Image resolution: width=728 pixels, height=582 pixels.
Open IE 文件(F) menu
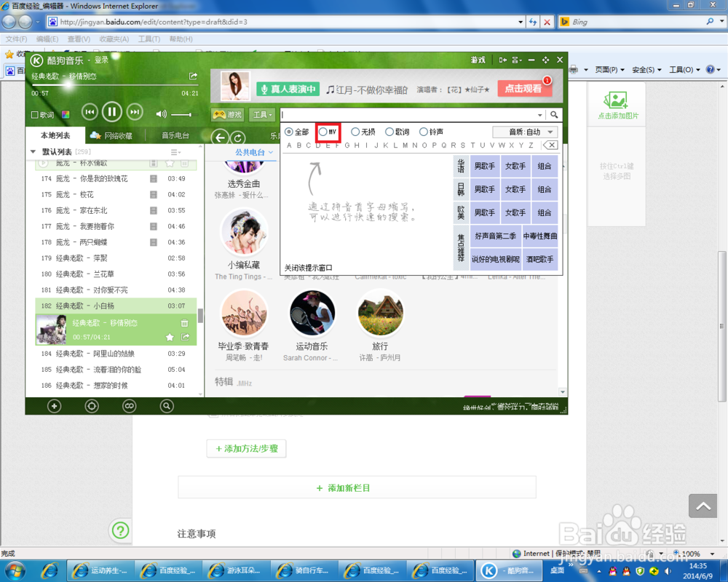(x=16, y=39)
